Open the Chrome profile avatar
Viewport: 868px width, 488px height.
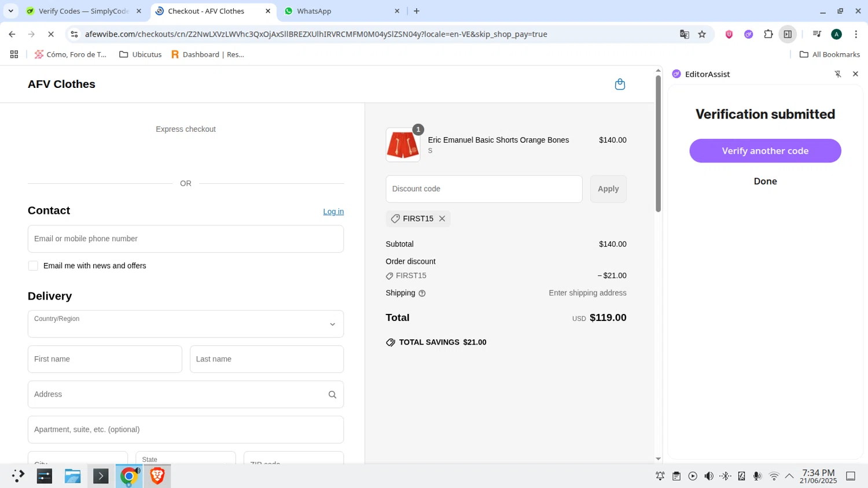(x=836, y=34)
